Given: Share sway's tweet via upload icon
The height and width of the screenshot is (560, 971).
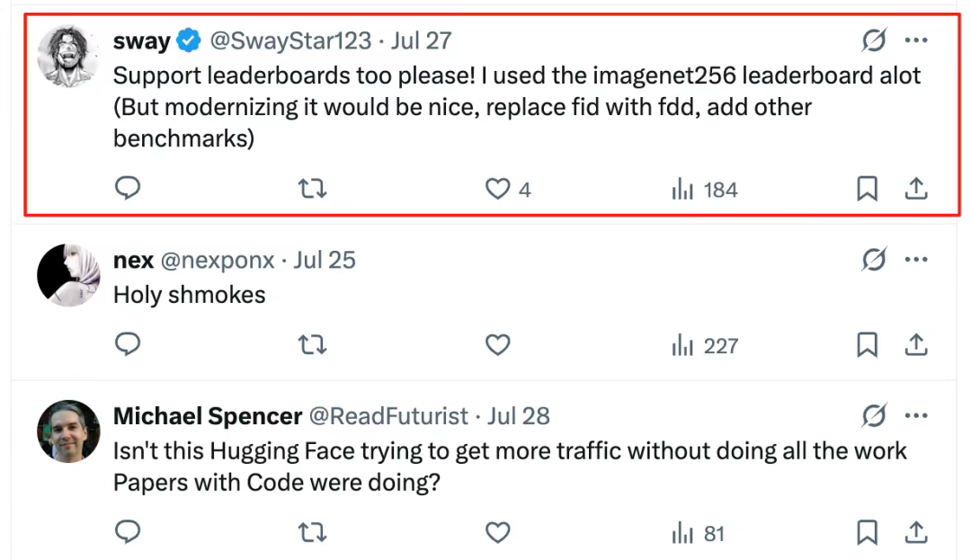Looking at the screenshot, I should tap(915, 189).
